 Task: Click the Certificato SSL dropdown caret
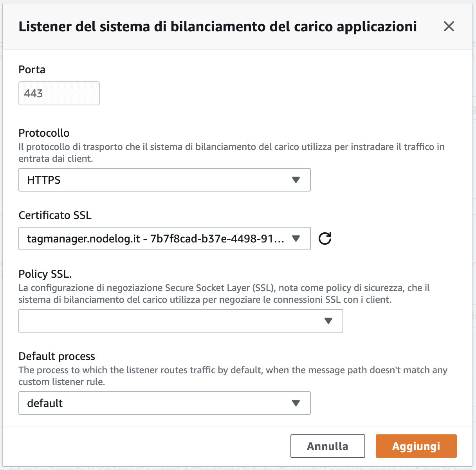[x=296, y=239]
